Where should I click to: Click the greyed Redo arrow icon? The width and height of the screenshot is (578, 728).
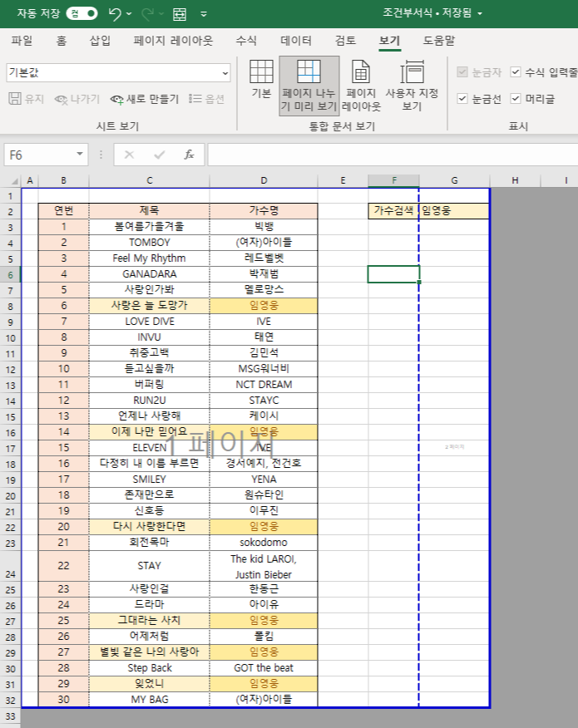click(x=147, y=14)
